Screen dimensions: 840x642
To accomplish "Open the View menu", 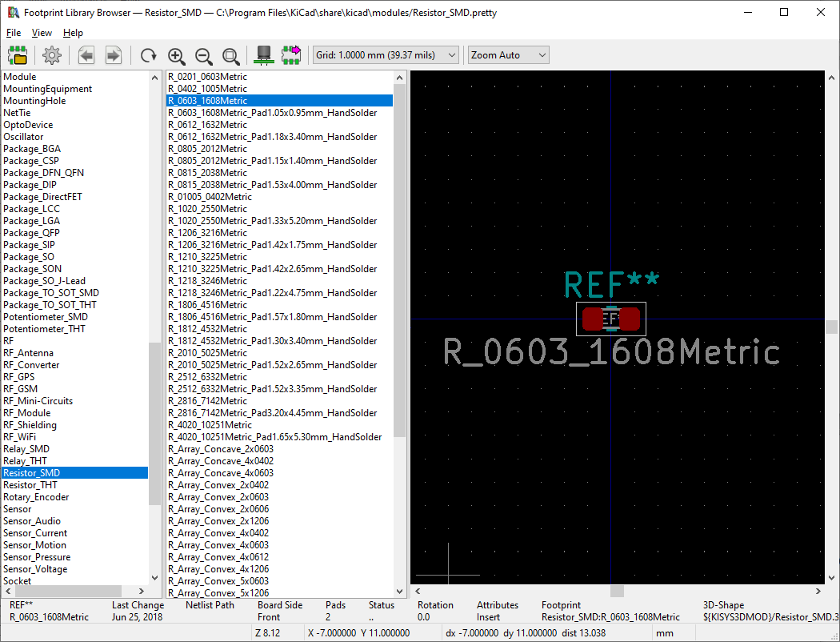I will click(42, 33).
